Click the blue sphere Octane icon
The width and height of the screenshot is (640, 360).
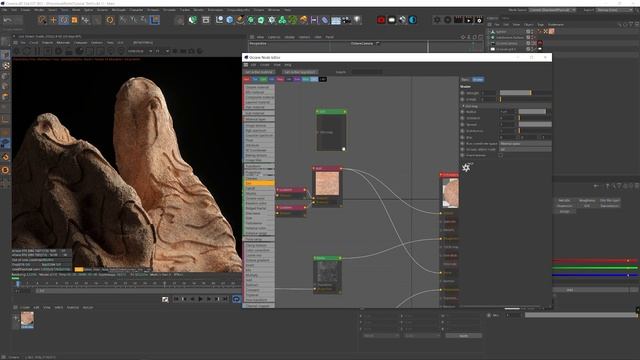coord(413,20)
